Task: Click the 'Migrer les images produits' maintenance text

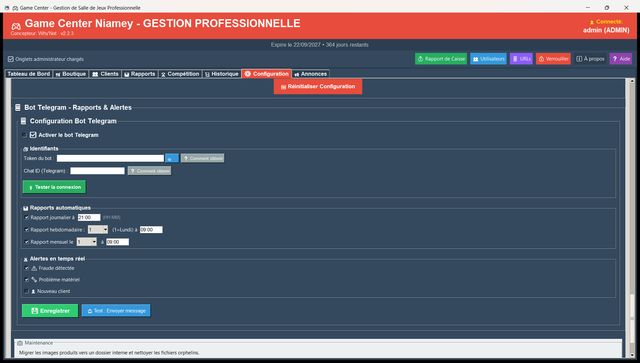Action: coord(109,352)
